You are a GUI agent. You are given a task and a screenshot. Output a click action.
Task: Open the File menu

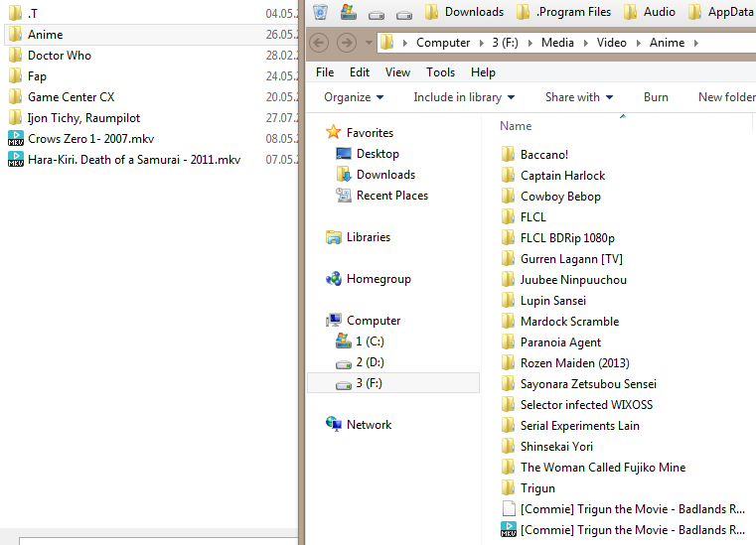coord(325,72)
